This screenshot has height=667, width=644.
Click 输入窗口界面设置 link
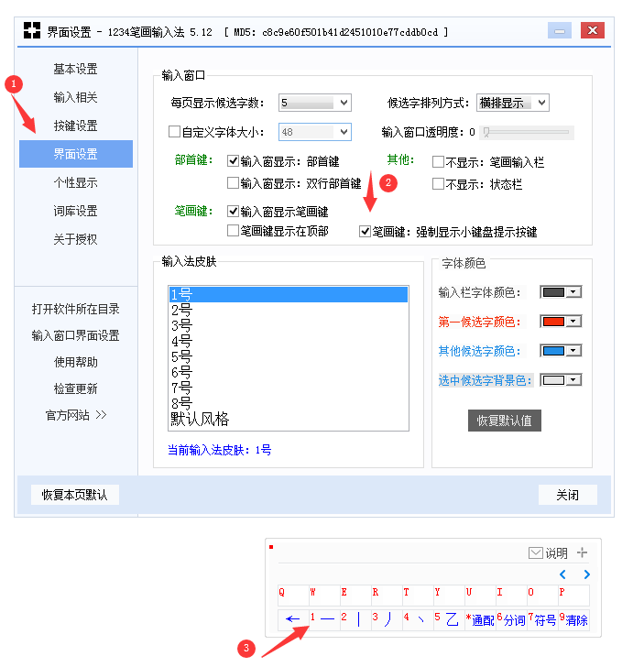click(x=75, y=335)
